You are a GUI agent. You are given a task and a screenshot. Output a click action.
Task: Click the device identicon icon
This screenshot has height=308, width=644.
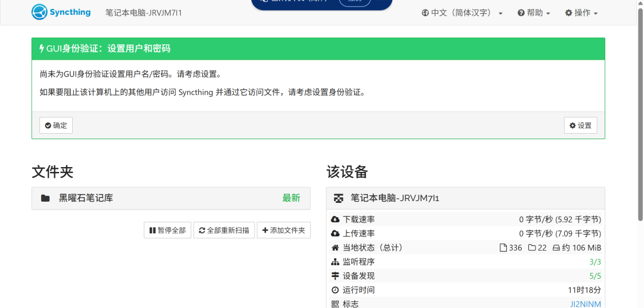pos(338,198)
